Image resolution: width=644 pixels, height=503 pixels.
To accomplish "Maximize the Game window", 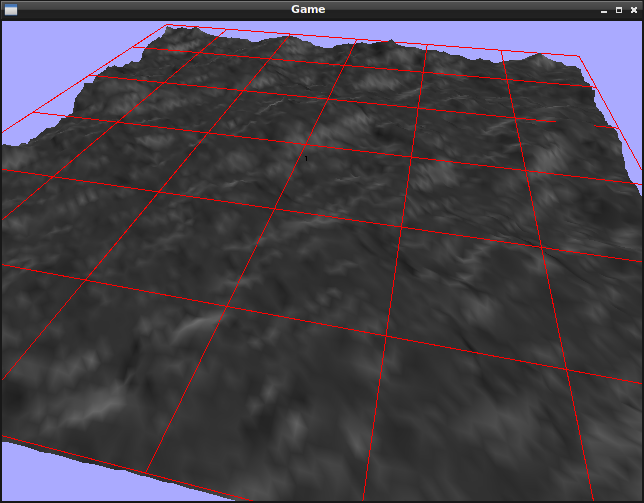I will coord(619,10).
